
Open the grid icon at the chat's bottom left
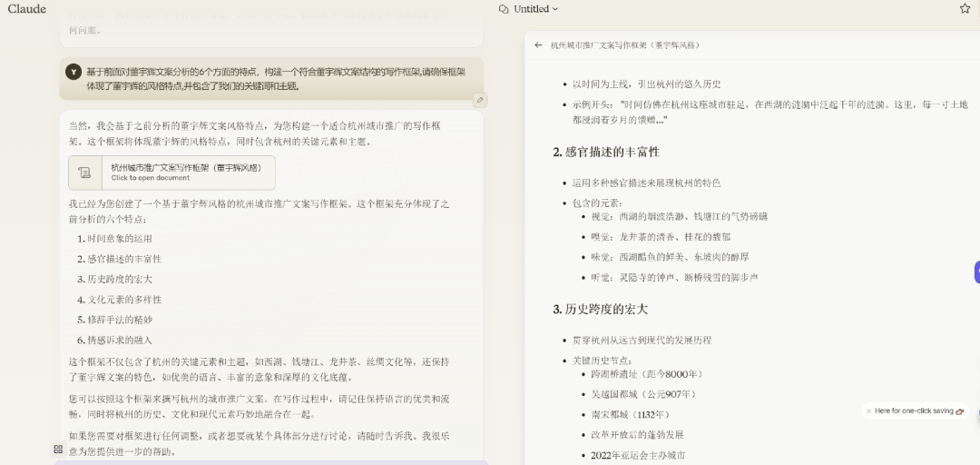(x=58, y=449)
